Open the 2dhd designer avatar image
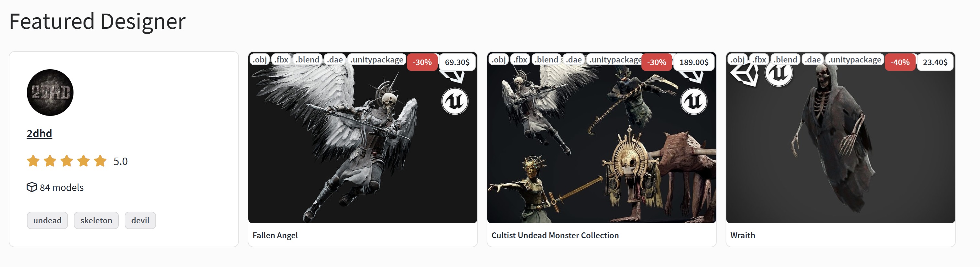The height and width of the screenshot is (267, 980). click(50, 93)
